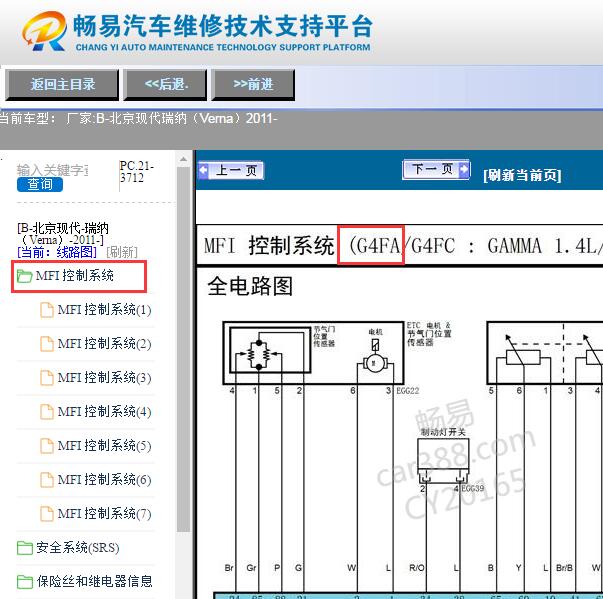The image size is (603, 599).
Task: Open MFI 控制系统(5) page
Action: [104, 446]
